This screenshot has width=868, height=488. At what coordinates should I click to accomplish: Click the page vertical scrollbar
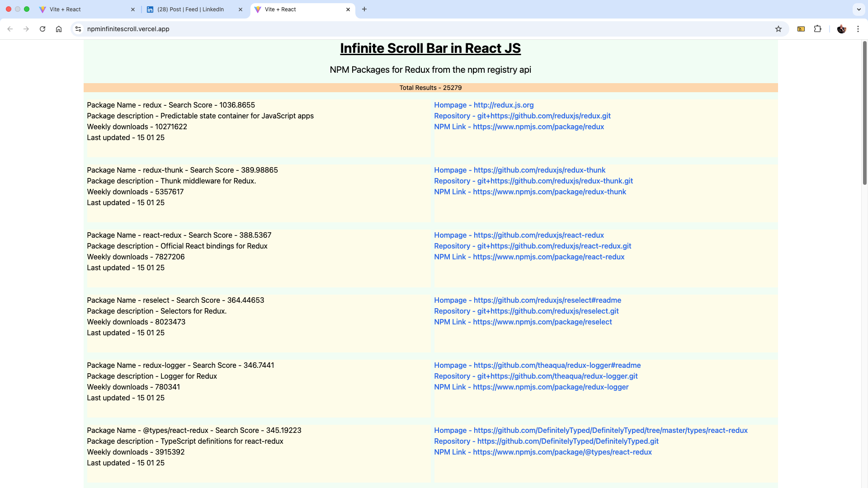pos(864,113)
